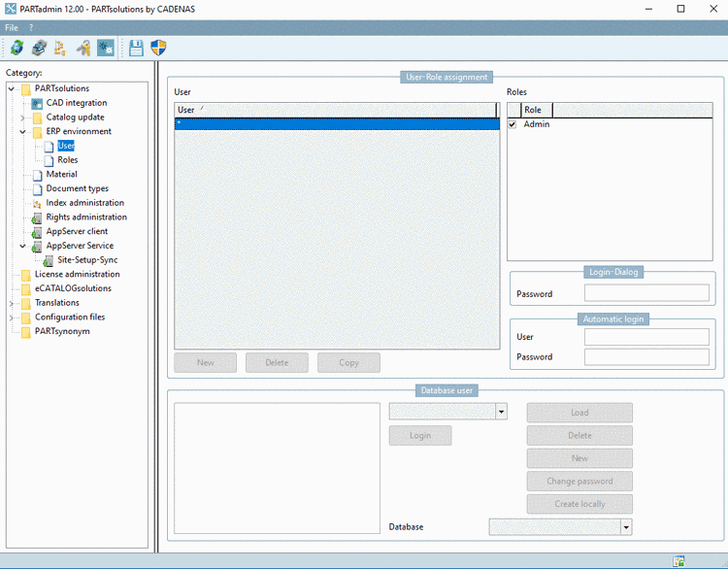This screenshot has height=569, width=728.
Task: Open the database user dropdown
Action: point(501,412)
